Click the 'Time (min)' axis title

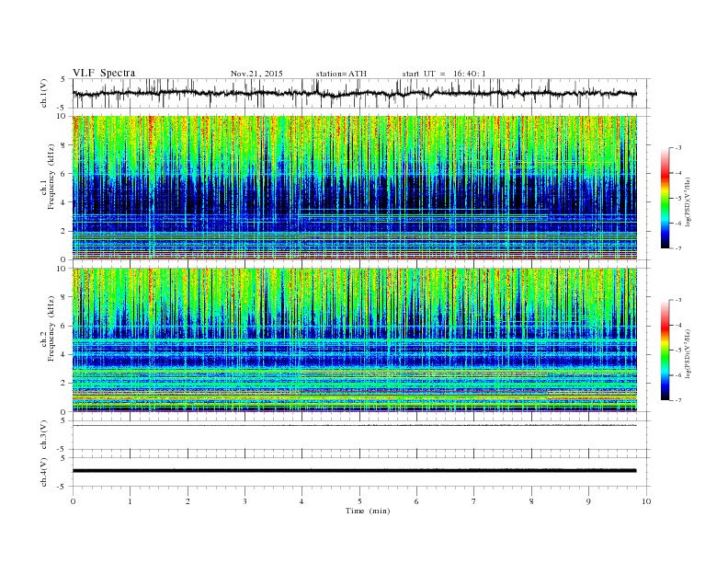click(x=368, y=511)
